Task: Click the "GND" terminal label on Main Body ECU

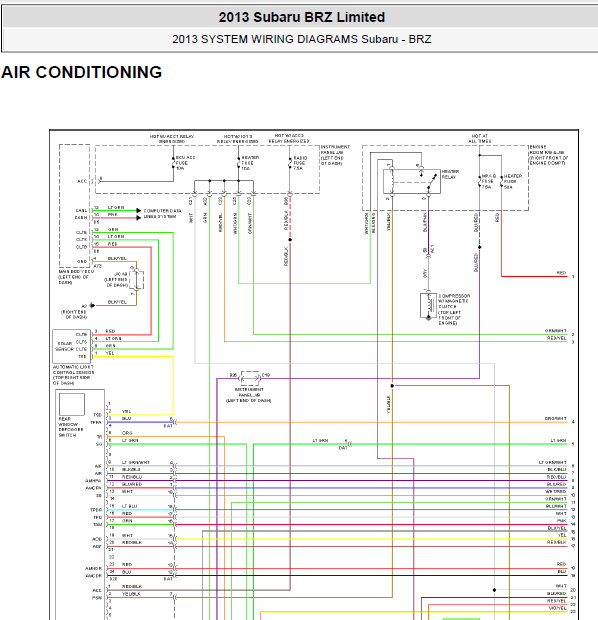Action: click(81, 261)
